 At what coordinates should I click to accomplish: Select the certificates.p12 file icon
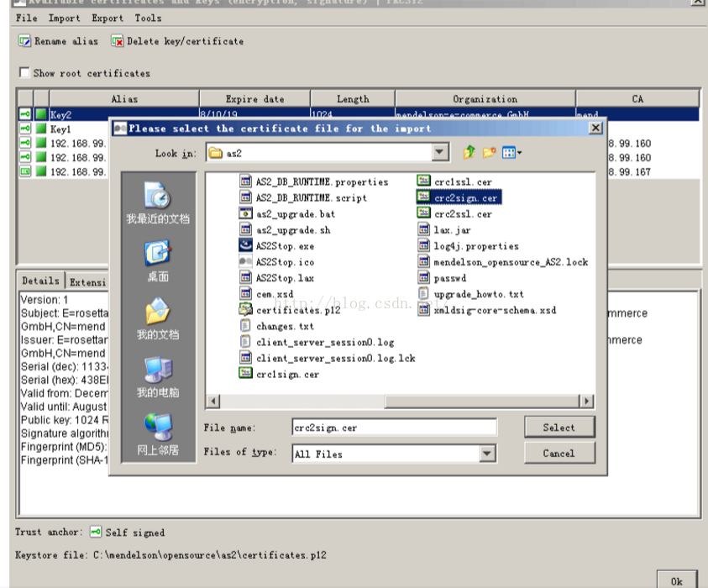(245, 310)
